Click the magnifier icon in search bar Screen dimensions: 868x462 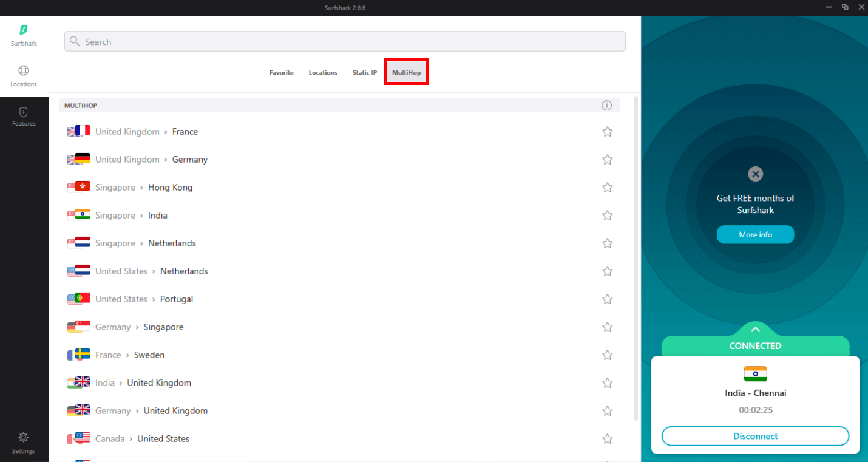pos(75,41)
